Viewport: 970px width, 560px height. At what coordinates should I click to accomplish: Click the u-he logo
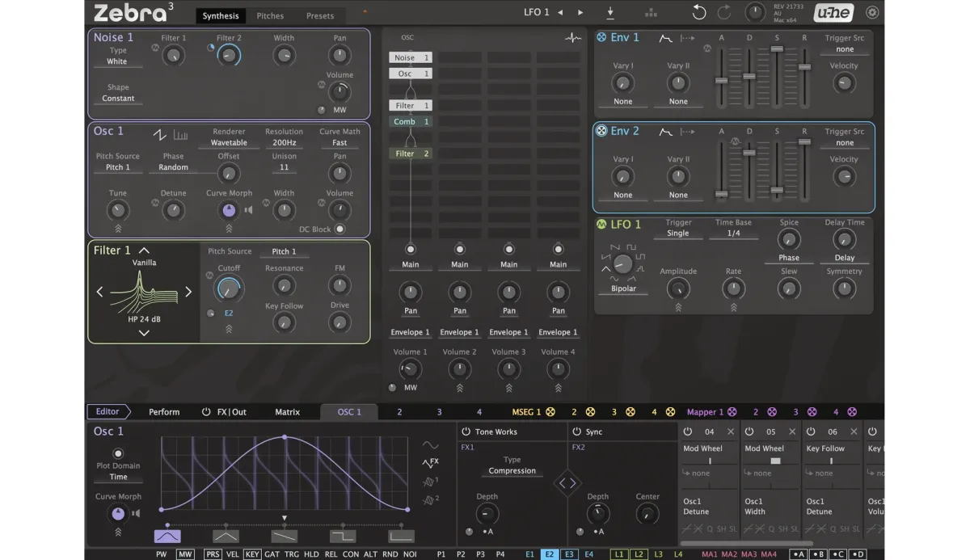tap(833, 12)
